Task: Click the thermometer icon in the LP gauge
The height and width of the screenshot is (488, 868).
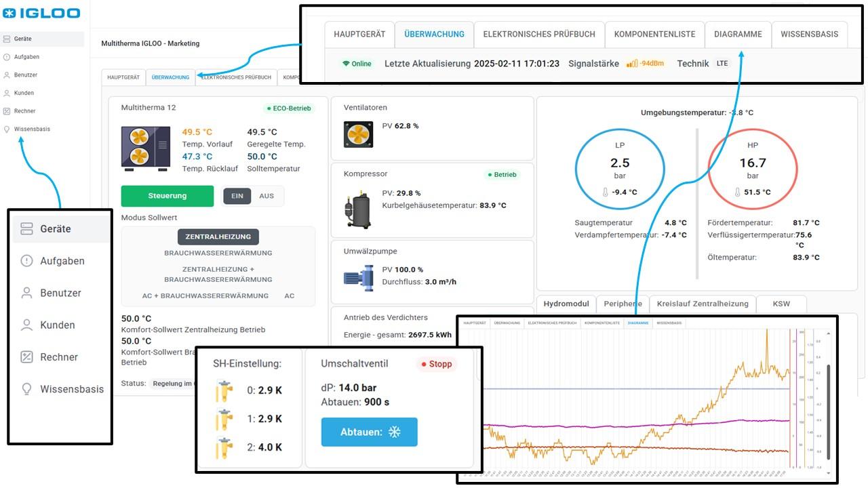Action: (606, 192)
